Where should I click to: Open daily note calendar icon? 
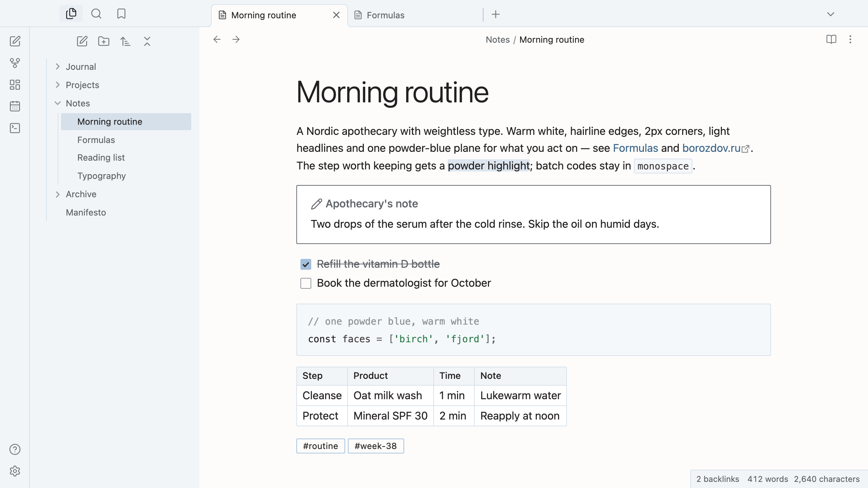(15, 106)
